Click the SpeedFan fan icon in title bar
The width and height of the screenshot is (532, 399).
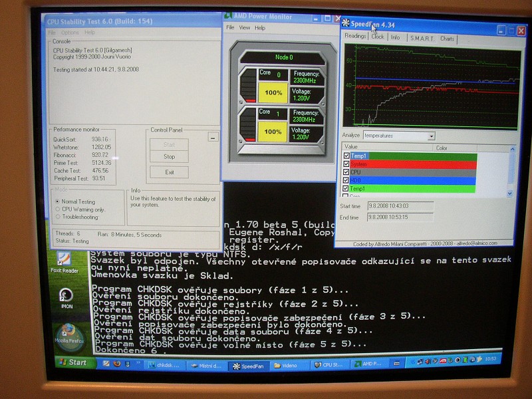tap(346, 23)
